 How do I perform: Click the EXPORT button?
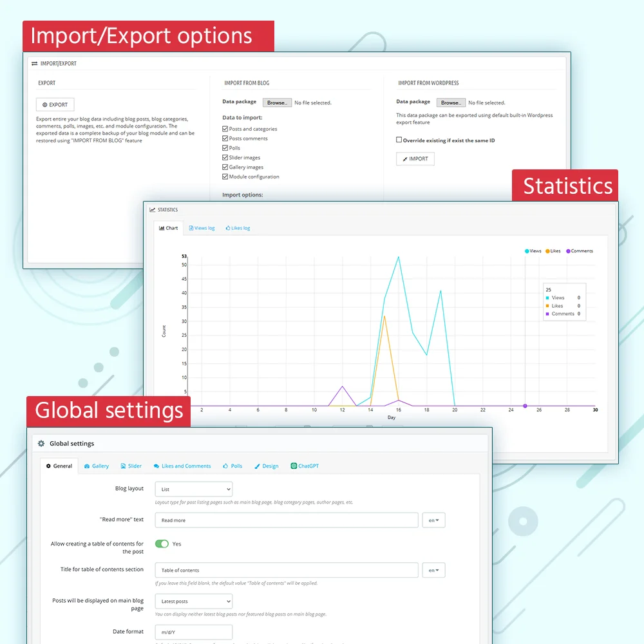click(x=55, y=104)
